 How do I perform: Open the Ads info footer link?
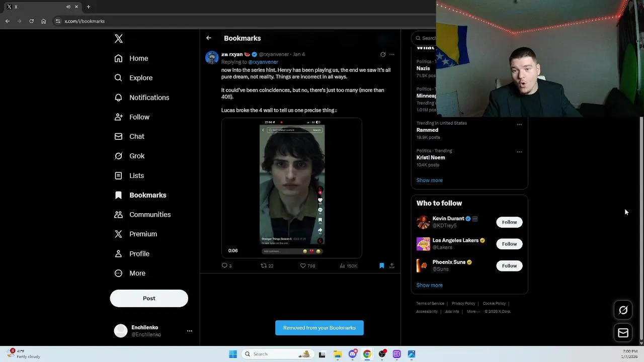(452, 311)
